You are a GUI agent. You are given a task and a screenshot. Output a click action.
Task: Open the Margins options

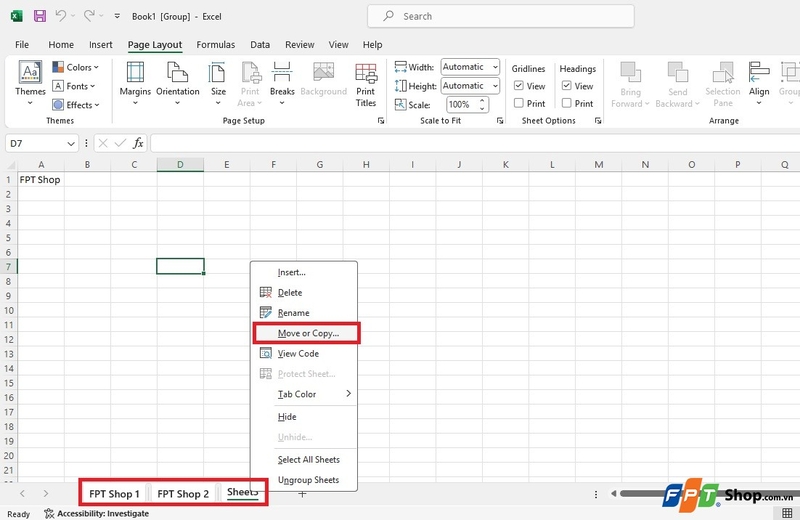point(135,84)
